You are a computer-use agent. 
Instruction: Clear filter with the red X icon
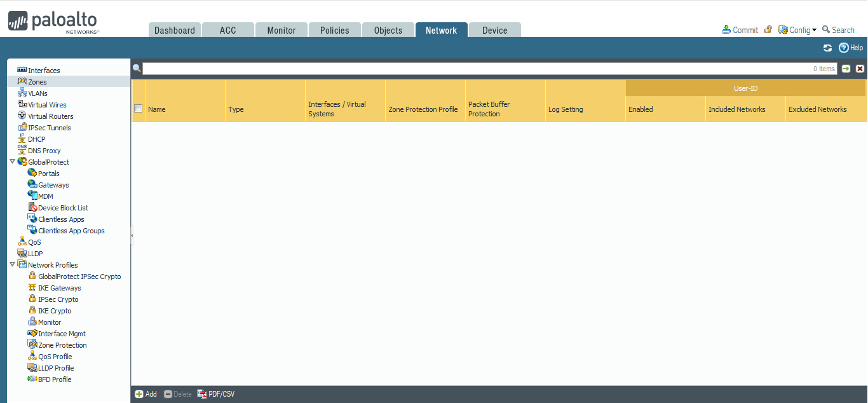point(860,69)
